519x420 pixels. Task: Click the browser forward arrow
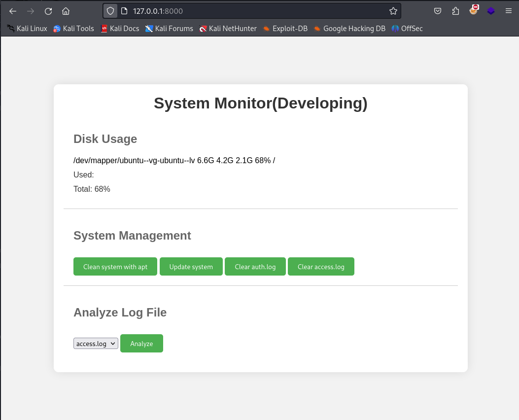[x=31, y=11]
